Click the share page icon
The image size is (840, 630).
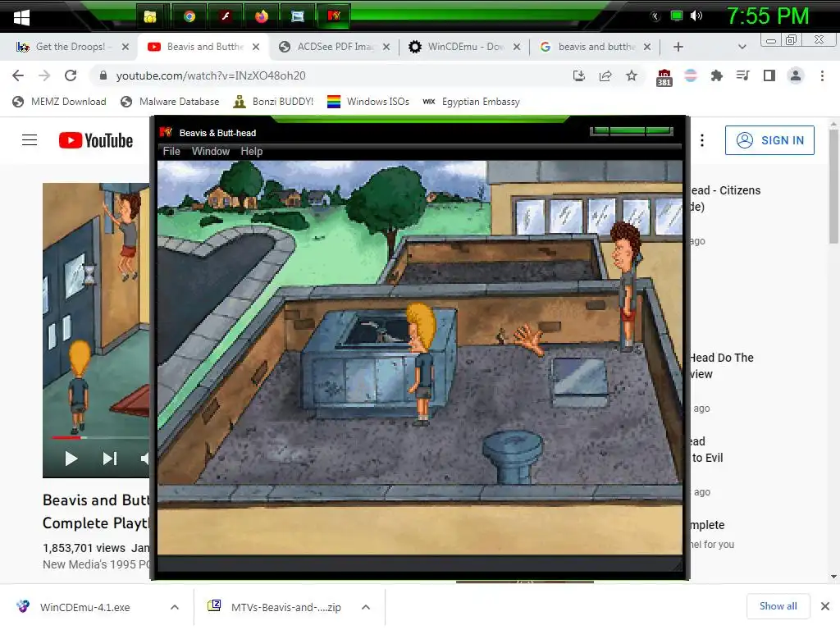605,75
